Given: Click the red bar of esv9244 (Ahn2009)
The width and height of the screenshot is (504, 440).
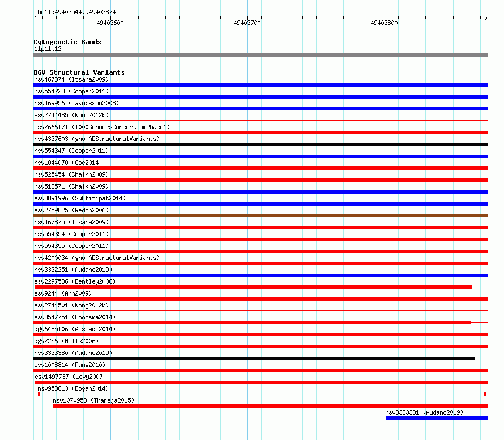Looking at the screenshot, I should pyautogui.click(x=260, y=299).
